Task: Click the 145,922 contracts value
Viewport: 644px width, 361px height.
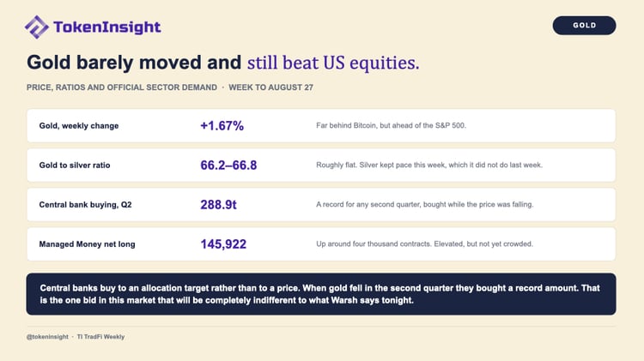Action: coord(223,244)
